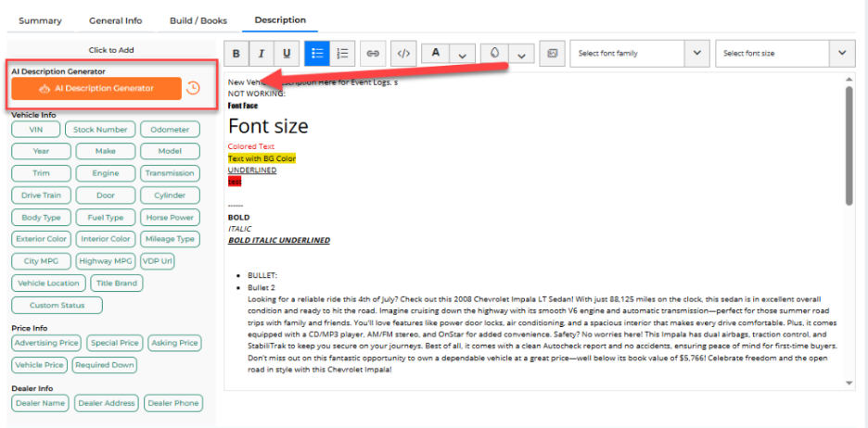Add the VIN tag

tap(36, 130)
